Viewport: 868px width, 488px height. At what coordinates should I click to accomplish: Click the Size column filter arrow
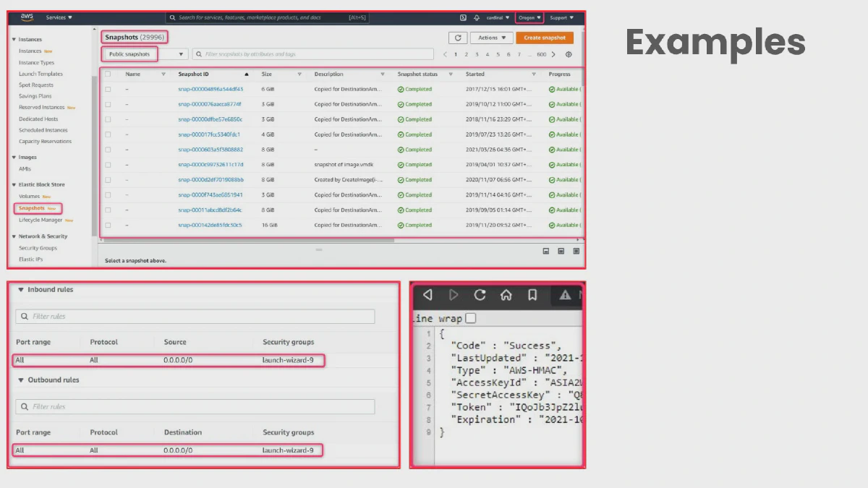pyautogui.click(x=299, y=74)
